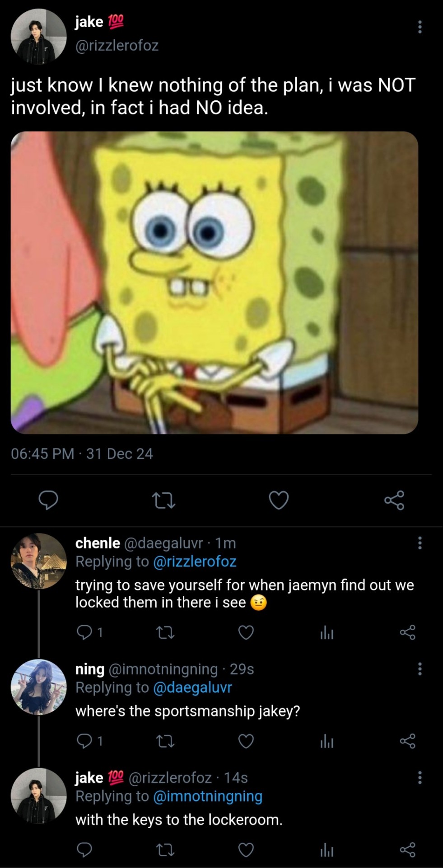The image size is (443, 868).
Task: Open chenle's profile avatar
Action: tap(38, 561)
